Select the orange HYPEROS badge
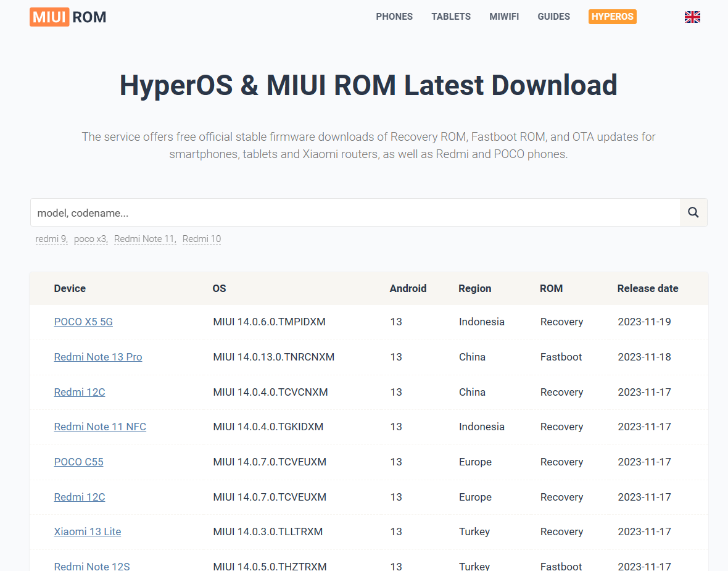The height and width of the screenshot is (571, 728). pyautogui.click(x=612, y=17)
